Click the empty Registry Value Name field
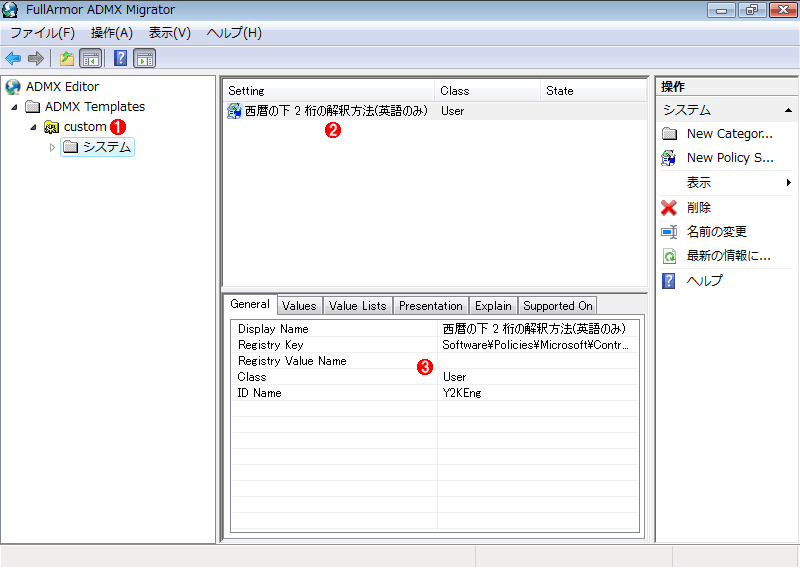The height and width of the screenshot is (568, 800). click(x=538, y=361)
